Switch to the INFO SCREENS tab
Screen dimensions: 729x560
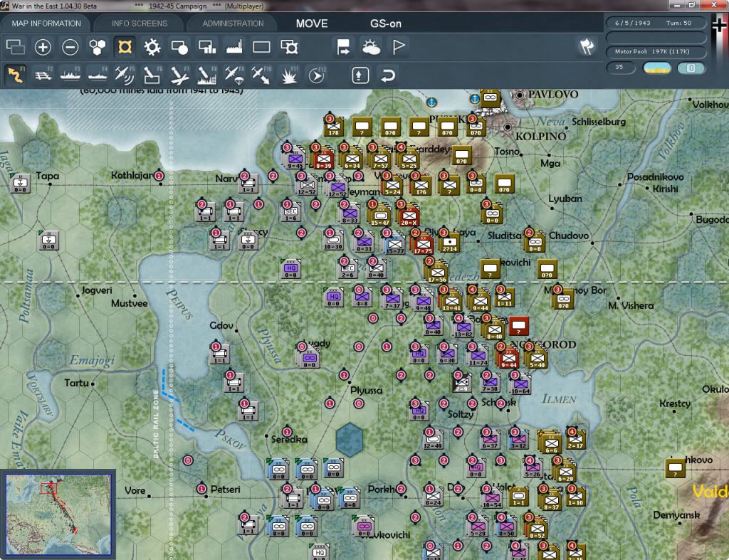point(140,23)
